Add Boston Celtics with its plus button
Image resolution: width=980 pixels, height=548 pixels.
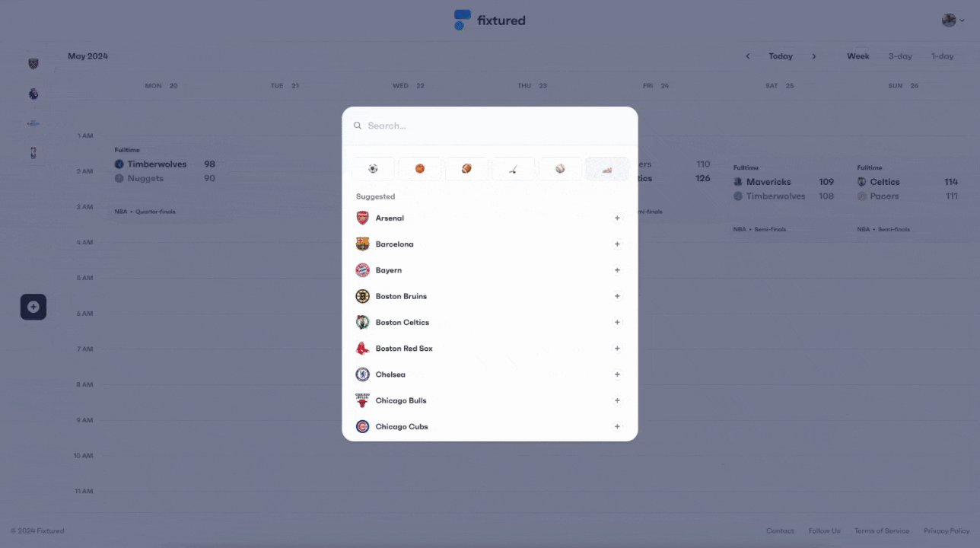[617, 322]
